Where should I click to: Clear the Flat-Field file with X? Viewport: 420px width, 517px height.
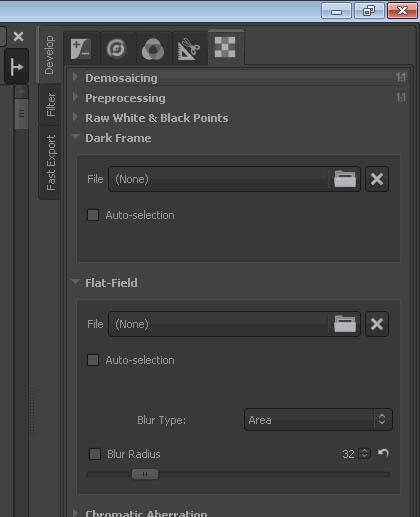[377, 324]
